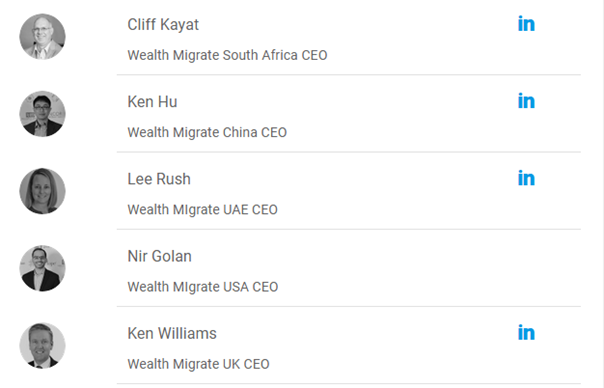Click Wealth Migrate South Africa CEO title
The width and height of the screenshot is (604, 388).
227,55
